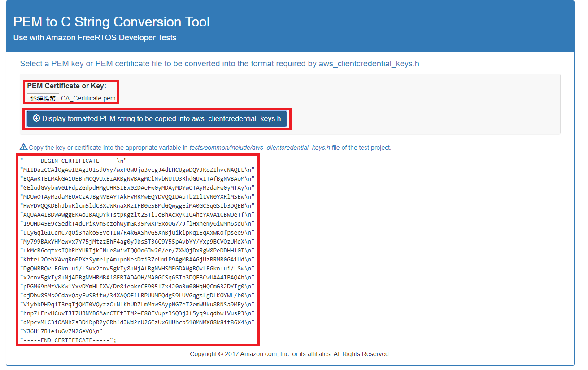Click the line starting with 19UHD45E9cSedkT4dCPiKVm5
Viewport: 588px width, 370px height.
(x=138, y=223)
